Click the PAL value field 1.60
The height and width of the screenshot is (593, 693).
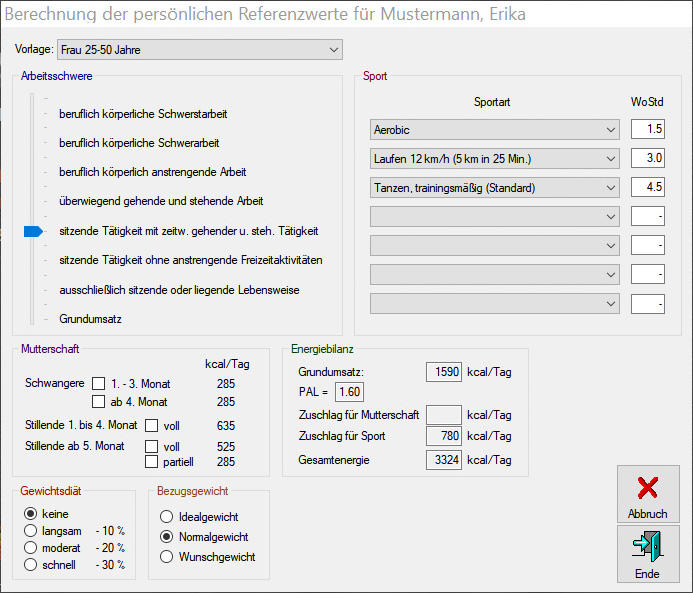point(349,392)
